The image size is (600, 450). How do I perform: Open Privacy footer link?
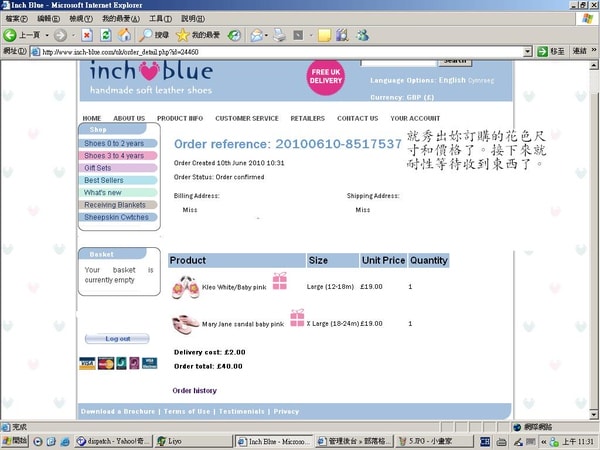pos(286,411)
